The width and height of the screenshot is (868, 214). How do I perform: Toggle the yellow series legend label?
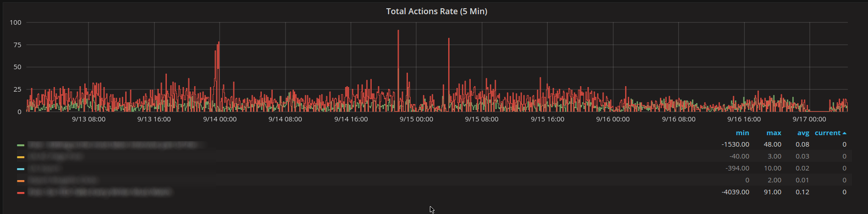(x=55, y=157)
